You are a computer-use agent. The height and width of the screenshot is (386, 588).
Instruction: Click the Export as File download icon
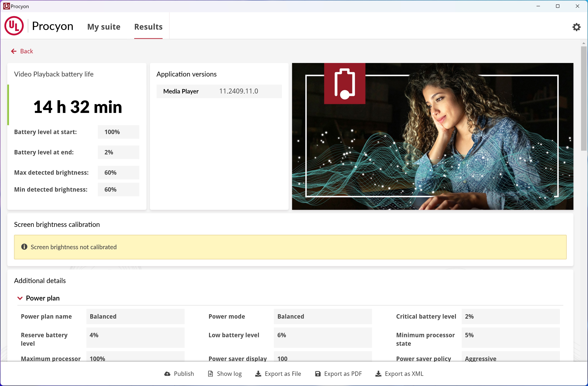tap(258, 374)
